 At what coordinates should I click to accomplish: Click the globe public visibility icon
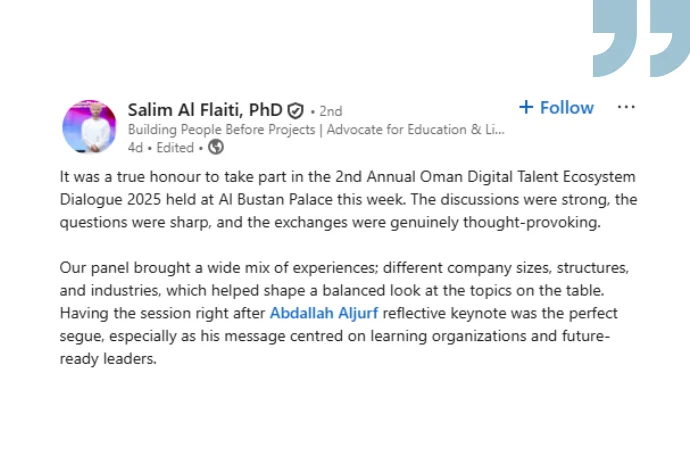[x=215, y=148]
